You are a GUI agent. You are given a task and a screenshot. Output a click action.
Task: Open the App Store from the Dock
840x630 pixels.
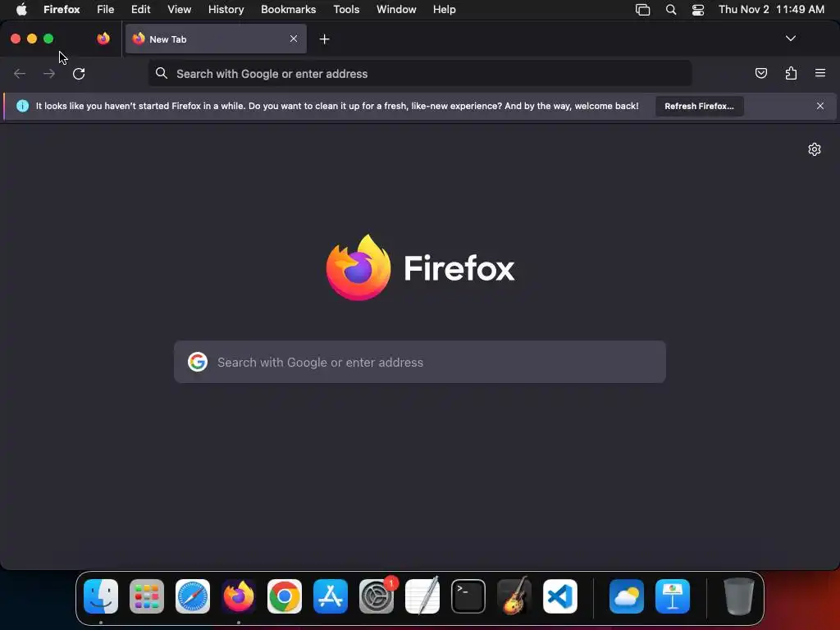pos(331,596)
